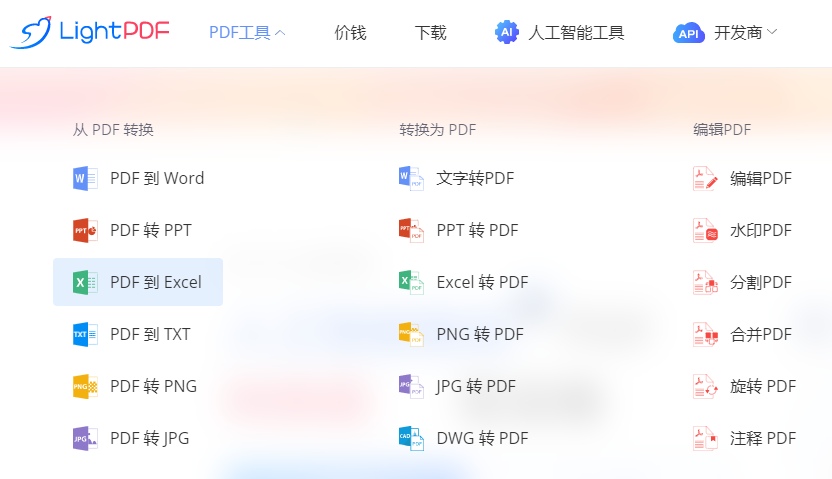This screenshot has width=832, height=479.
Task: Click the 转换为 PDF column heading
Action: [438, 129]
